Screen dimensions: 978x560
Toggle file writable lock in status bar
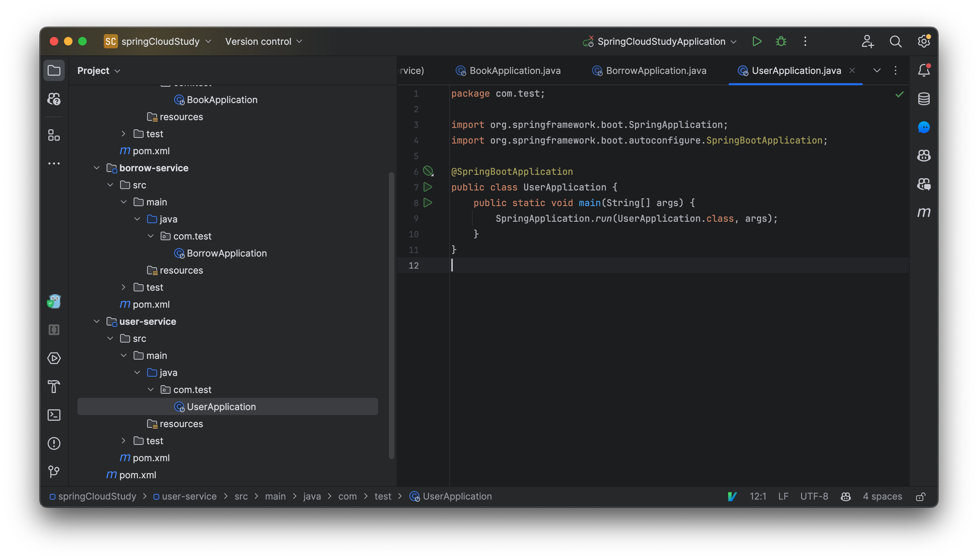921,496
